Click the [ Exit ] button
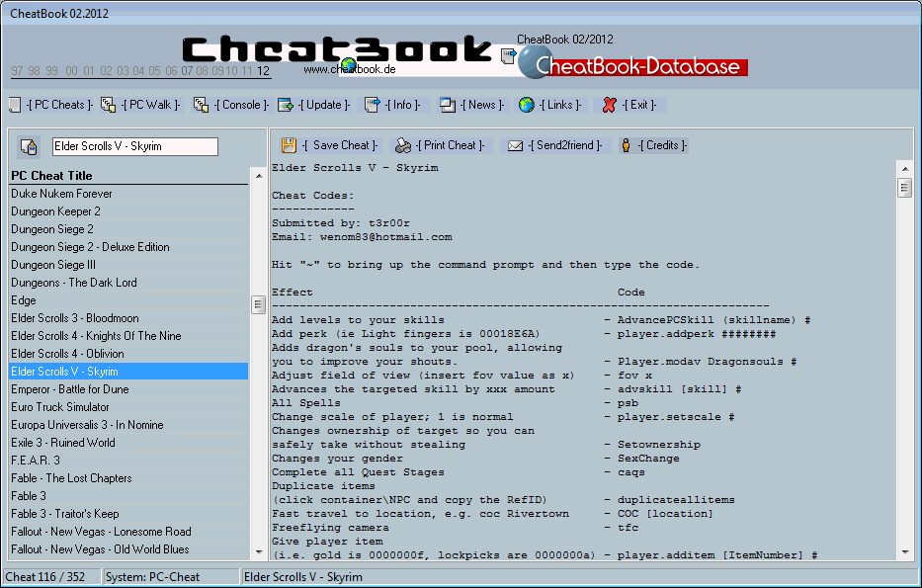This screenshot has width=922, height=588. pyautogui.click(x=639, y=106)
